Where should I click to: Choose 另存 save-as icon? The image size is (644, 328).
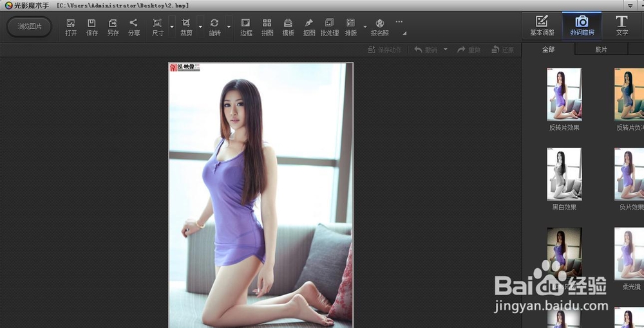(x=113, y=28)
